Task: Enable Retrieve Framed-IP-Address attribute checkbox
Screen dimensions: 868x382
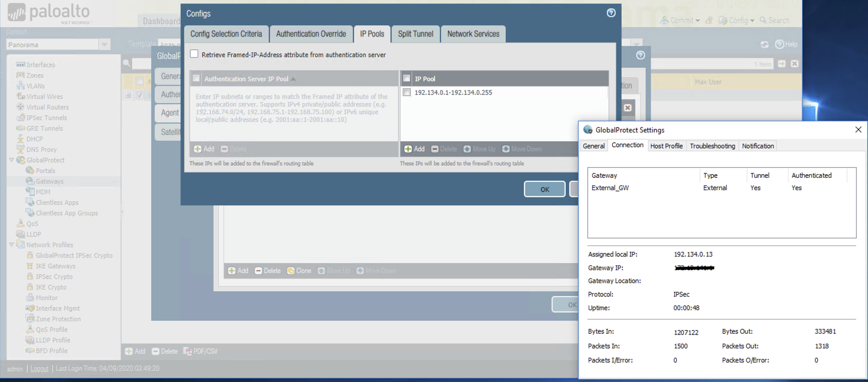Action: pos(194,54)
